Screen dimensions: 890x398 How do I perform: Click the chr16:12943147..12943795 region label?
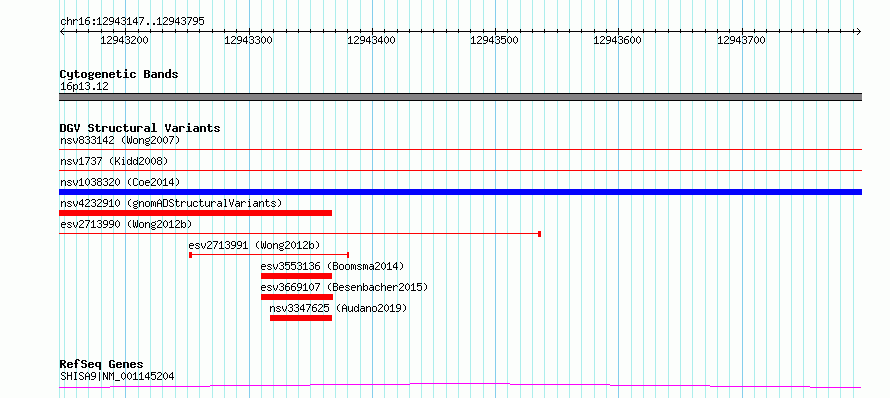pyautogui.click(x=132, y=22)
